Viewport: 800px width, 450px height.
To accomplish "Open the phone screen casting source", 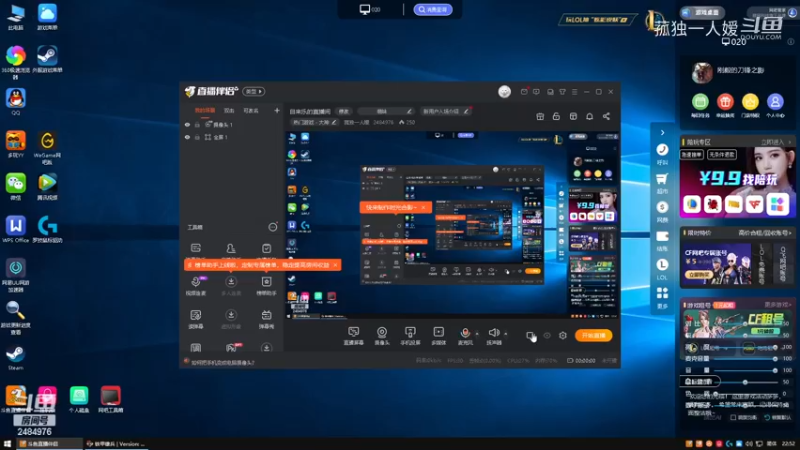I will 410,336.
